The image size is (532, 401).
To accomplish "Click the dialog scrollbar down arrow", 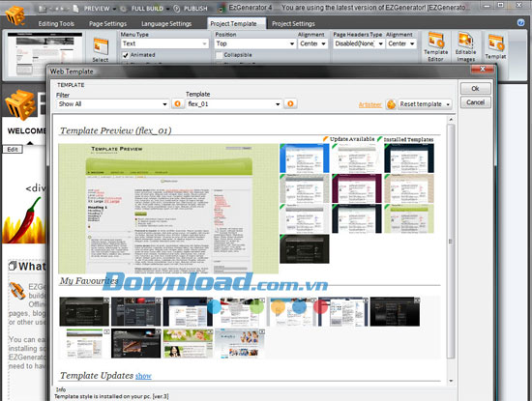I will point(451,381).
